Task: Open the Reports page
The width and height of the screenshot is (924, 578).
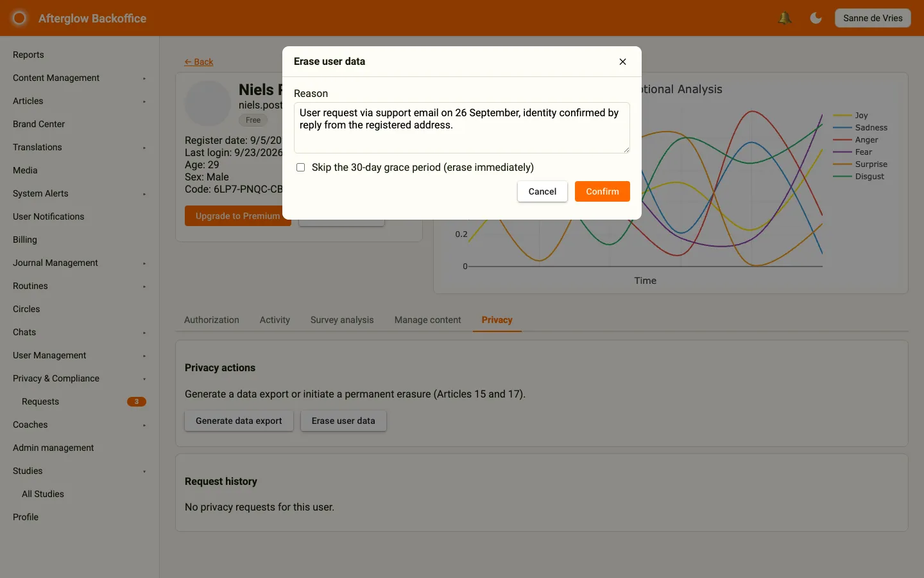Action: coord(80,55)
